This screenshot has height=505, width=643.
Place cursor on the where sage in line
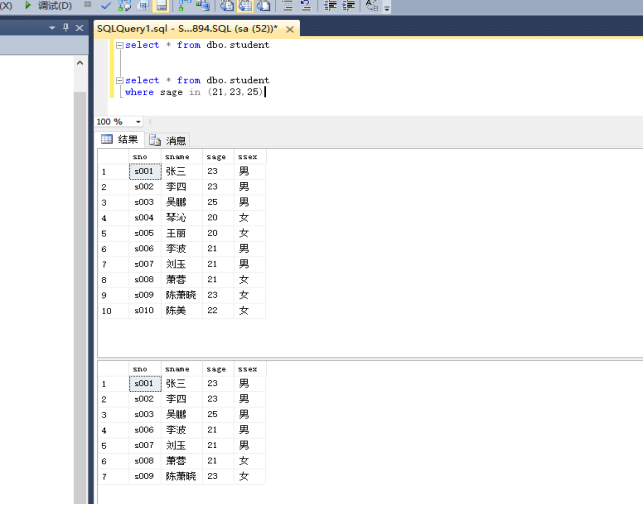click(194, 92)
